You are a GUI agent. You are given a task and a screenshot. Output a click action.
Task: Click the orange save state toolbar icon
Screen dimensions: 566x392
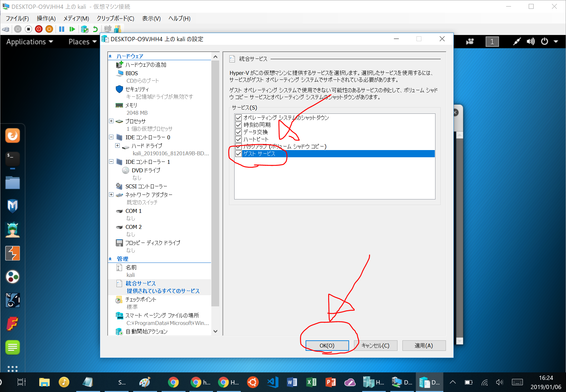point(49,29)
